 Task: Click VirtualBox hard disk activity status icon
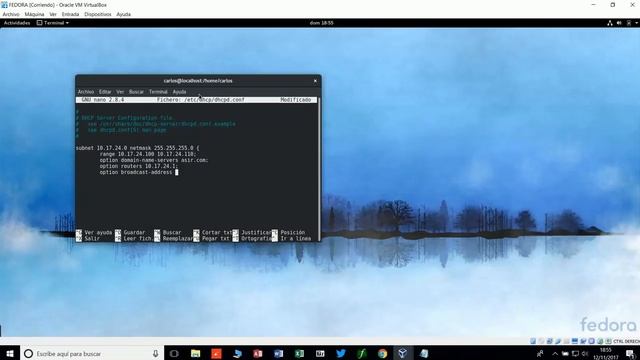point(533,341)
